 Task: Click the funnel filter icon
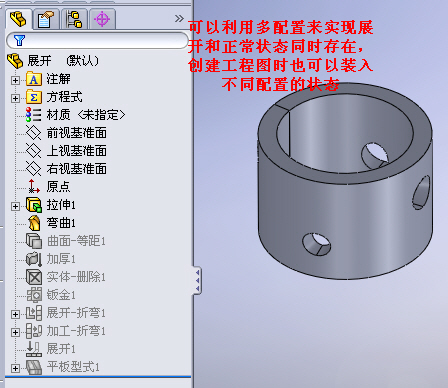[19, 41]
